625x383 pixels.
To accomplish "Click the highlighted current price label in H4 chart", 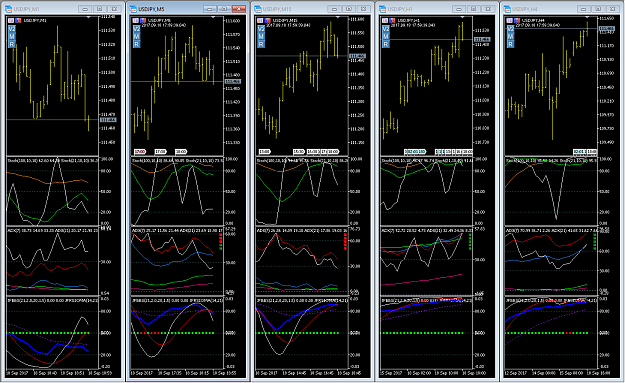I will [607, 28].
